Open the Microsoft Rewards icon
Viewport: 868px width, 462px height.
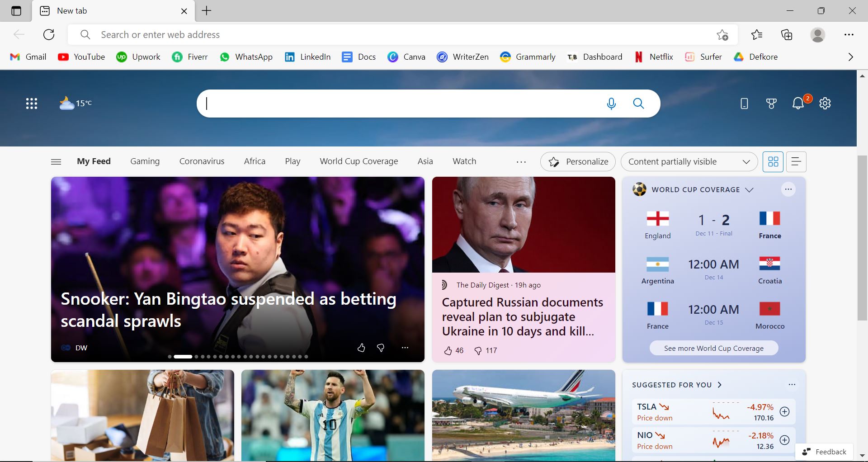click(x=771, y=103)
